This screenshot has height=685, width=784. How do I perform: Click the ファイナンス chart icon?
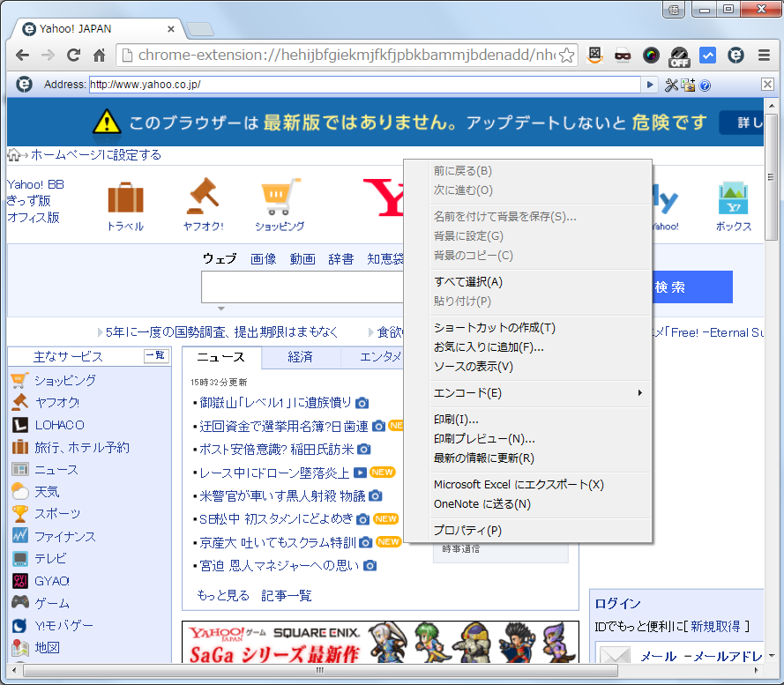tap(20, 535)
